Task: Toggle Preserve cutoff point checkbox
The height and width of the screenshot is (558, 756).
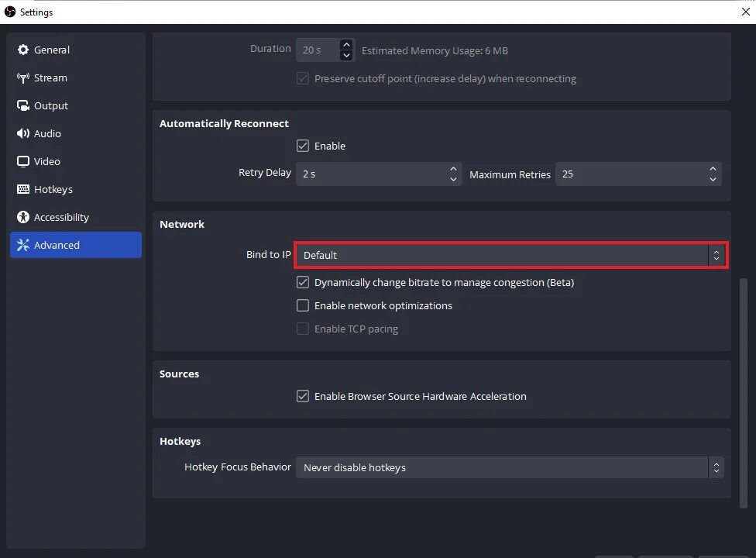Action: tap(303, 78)
